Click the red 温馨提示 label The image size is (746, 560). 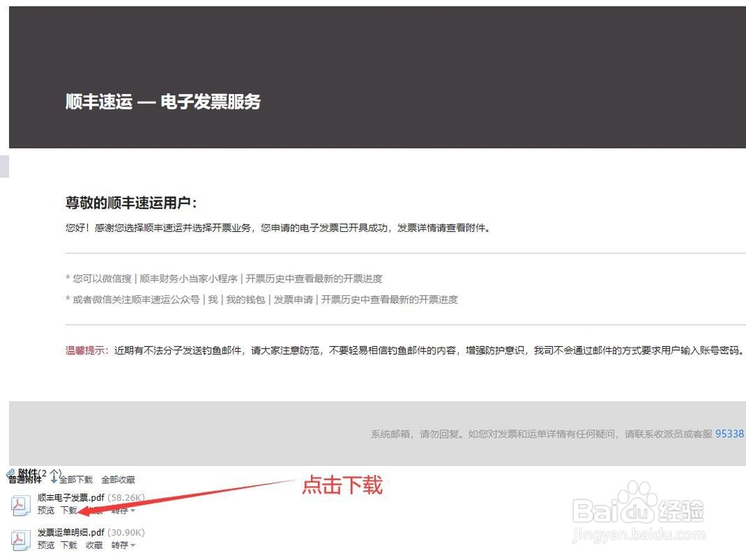87,350
